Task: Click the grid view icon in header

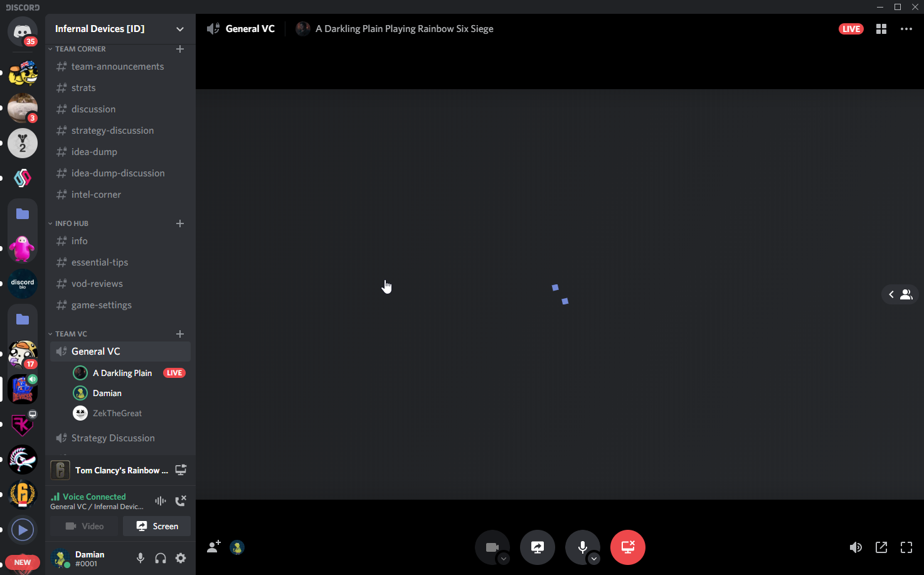Action: click(x=881, y=29)
